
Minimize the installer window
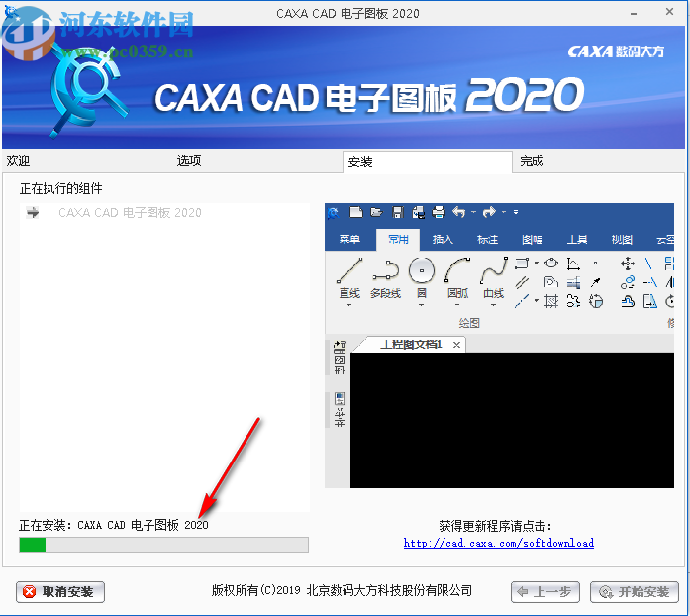(634, 13)
